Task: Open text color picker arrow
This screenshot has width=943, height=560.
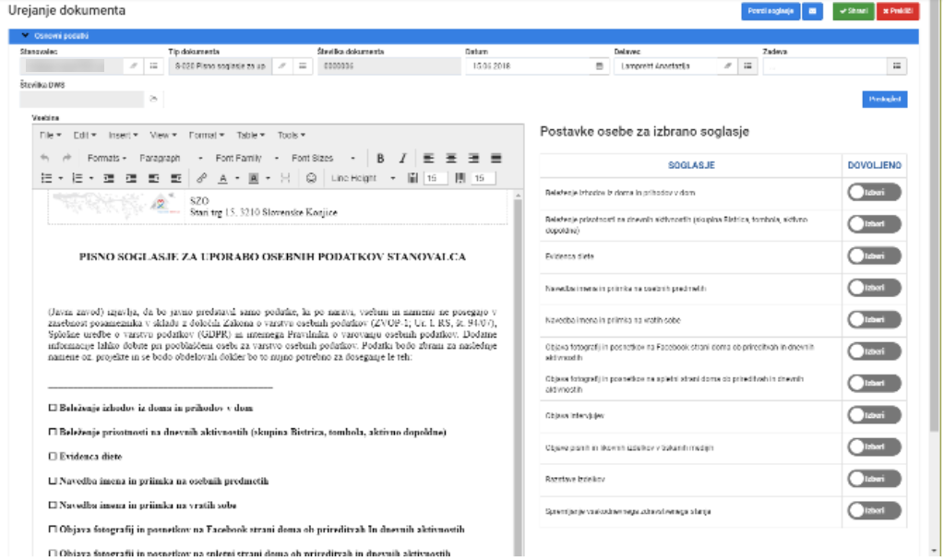Action: tap(237, 179)
